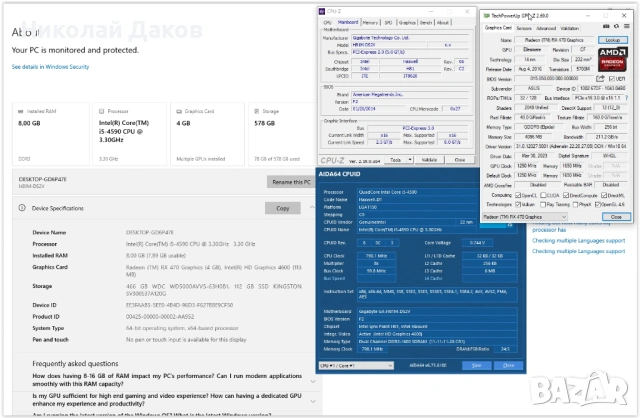Screen dimensions: 640x418
Task: Click the Device Specifications info icon
Action: click(x=22, y=208)
